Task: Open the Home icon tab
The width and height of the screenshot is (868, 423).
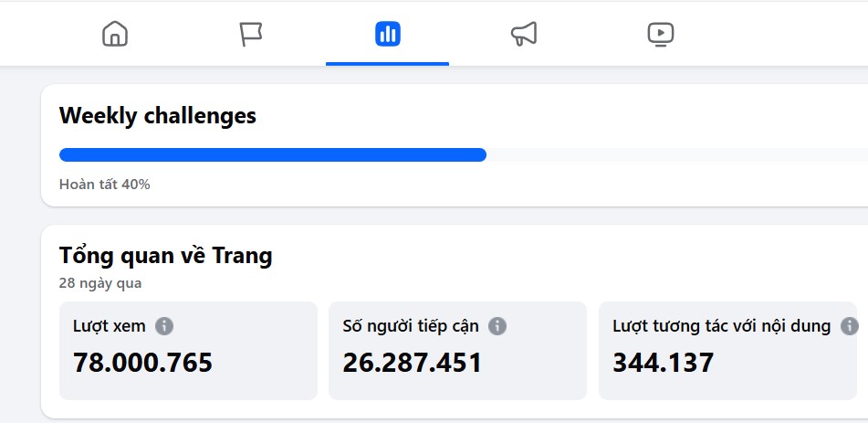Action: pos(115,35)
